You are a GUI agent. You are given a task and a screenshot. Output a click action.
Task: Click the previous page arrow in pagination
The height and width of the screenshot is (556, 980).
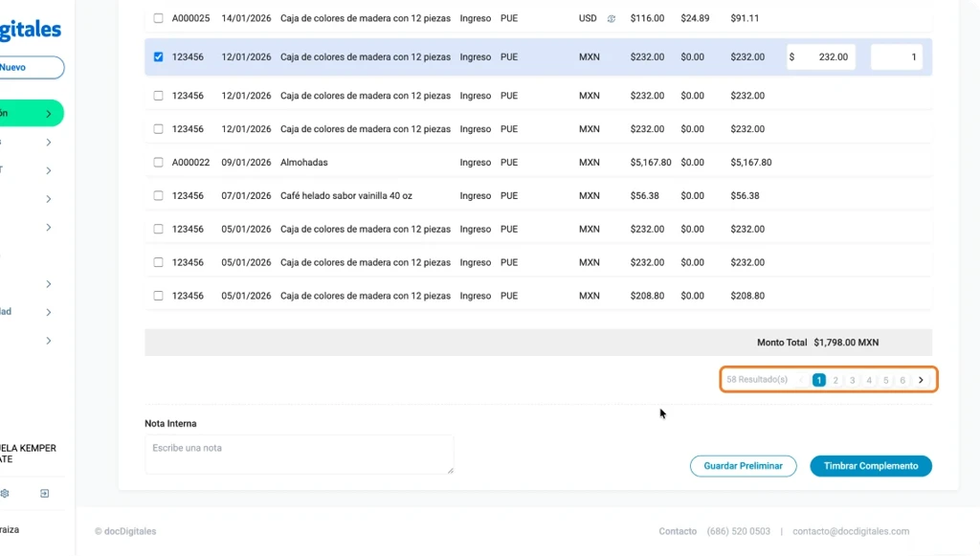tap(801, 380)
